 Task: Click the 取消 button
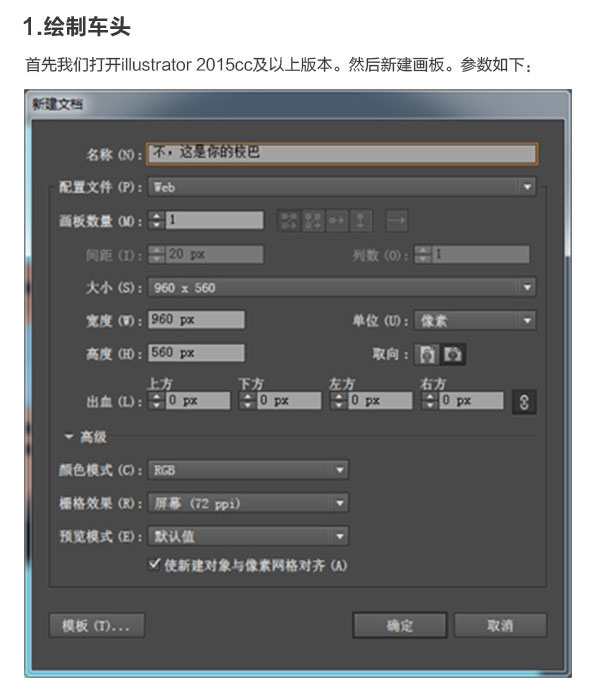coord(500,626)
